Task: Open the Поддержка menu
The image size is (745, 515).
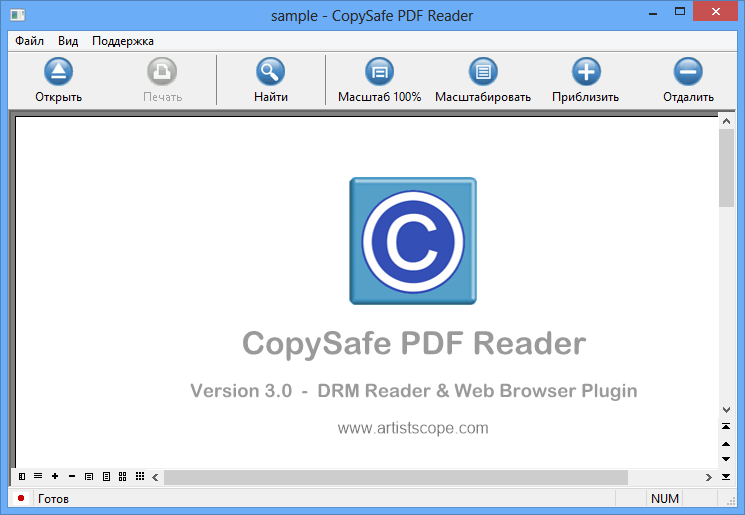Action: point(123,41)
